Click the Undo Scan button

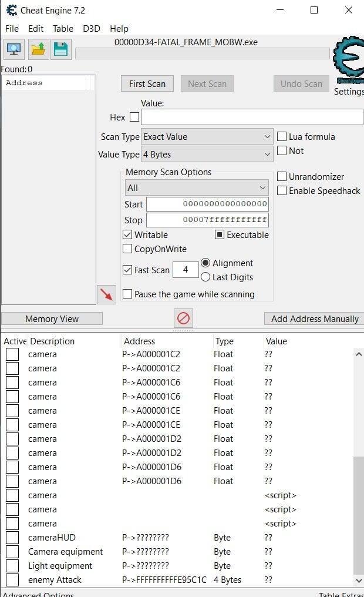coord(301,84)
